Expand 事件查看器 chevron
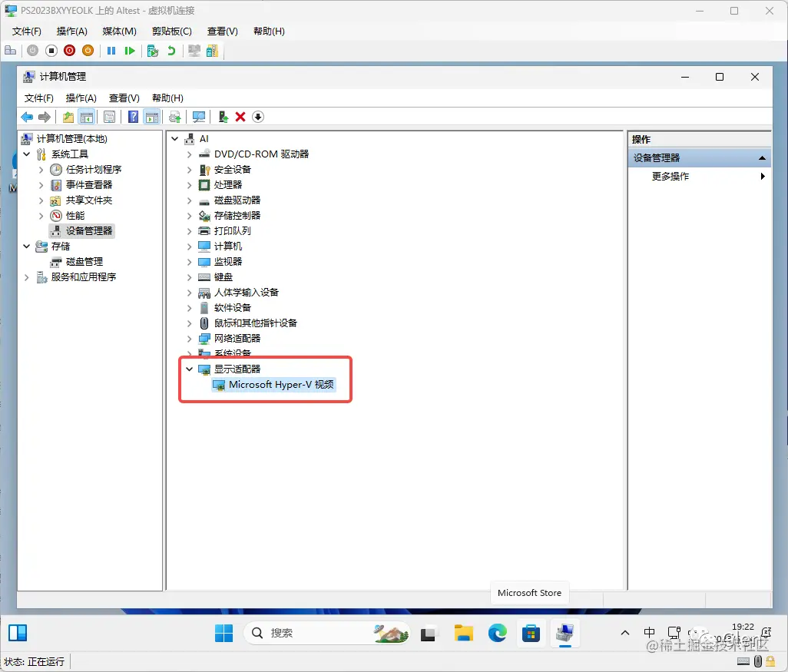The image size is (788, 672). pyautogui.click(x=41, y=185)
